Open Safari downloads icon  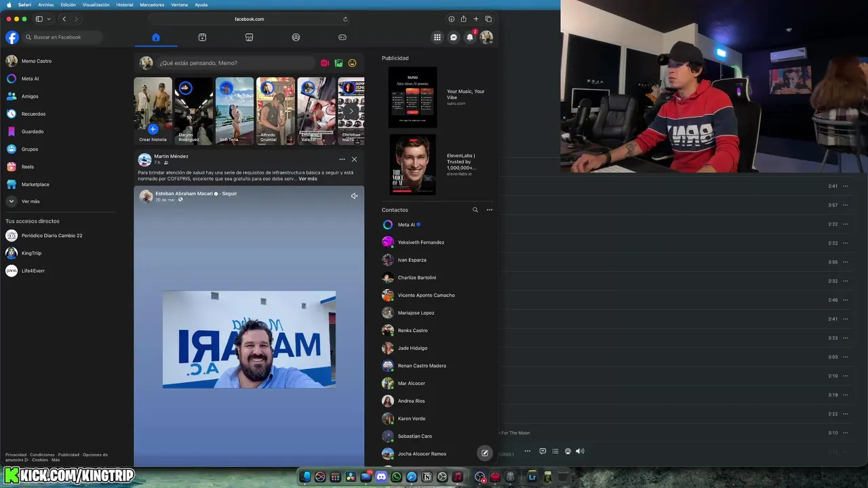452,19
